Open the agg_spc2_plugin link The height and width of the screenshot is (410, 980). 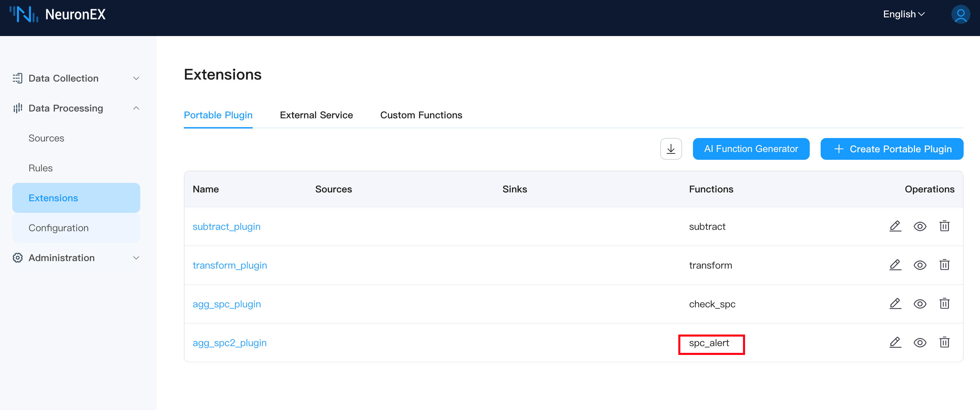click(x=230, y=343)
